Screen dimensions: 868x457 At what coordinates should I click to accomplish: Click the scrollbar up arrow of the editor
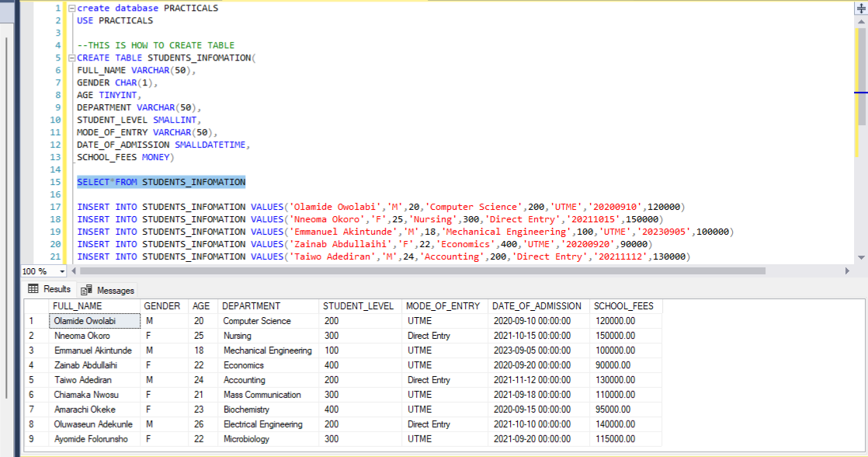859,20
